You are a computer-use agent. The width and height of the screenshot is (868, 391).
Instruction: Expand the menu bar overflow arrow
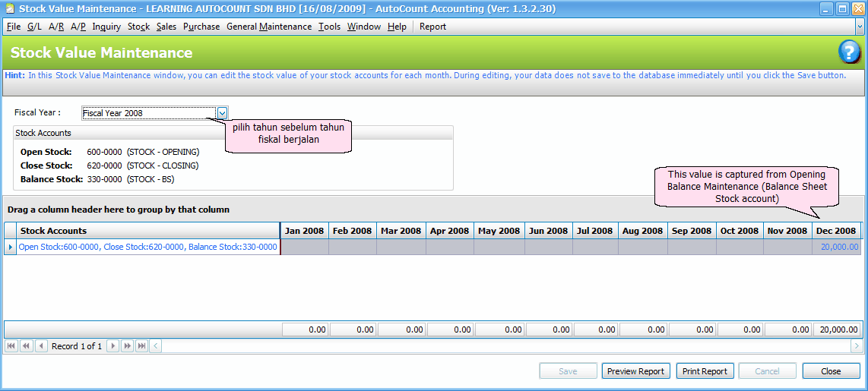point(860,26)
